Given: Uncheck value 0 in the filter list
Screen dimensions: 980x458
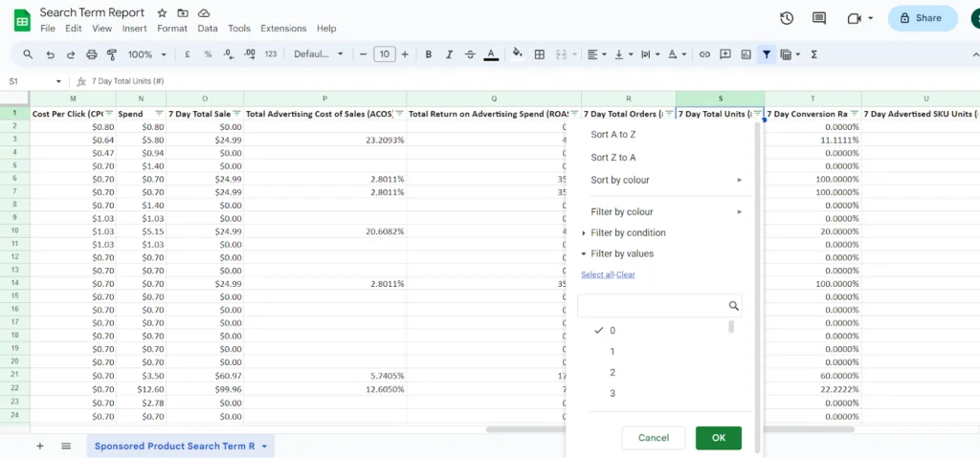Looking at the screenshot, I should coord(599,331).
